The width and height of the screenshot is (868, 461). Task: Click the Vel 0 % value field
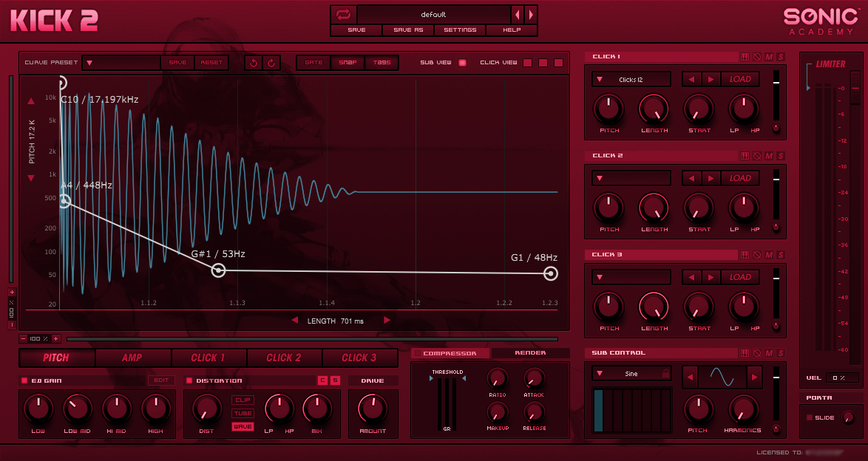coord(842,378)
